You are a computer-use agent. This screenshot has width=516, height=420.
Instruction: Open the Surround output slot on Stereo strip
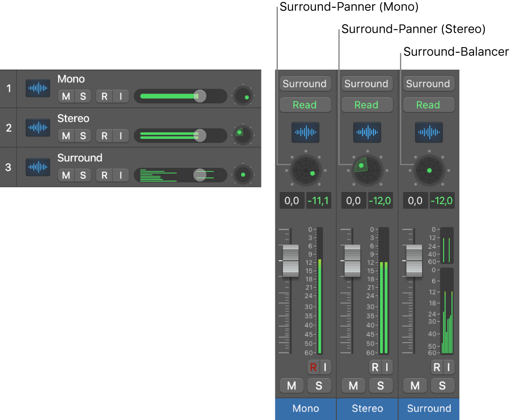pos(367,83)
